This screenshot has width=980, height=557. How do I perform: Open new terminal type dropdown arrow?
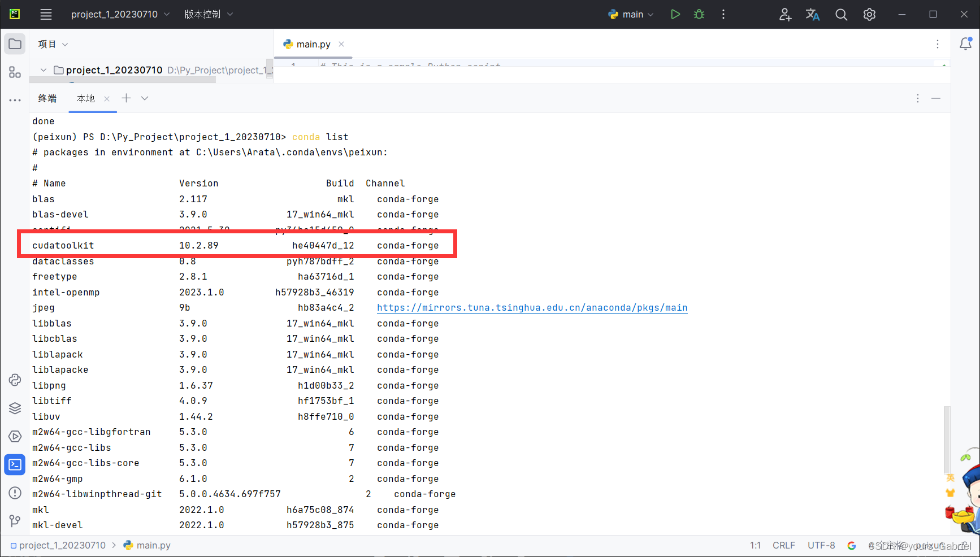[x=145, y=98]
